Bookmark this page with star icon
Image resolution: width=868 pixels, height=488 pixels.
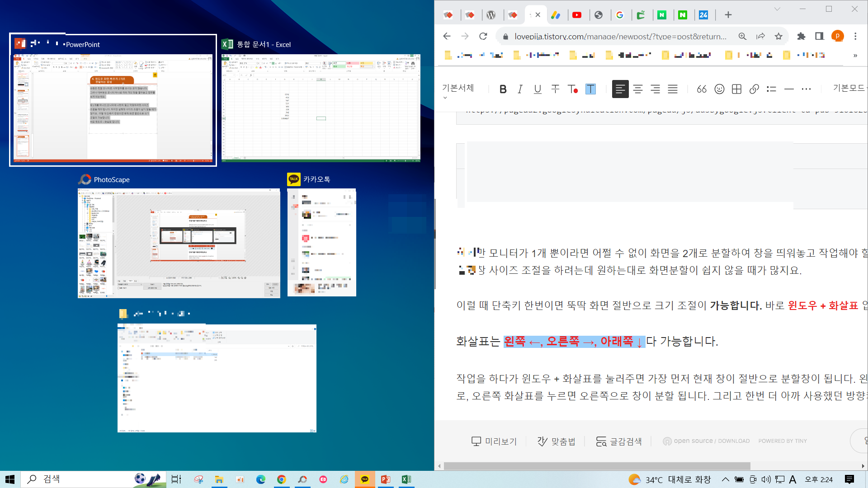[x=778, y=36]
